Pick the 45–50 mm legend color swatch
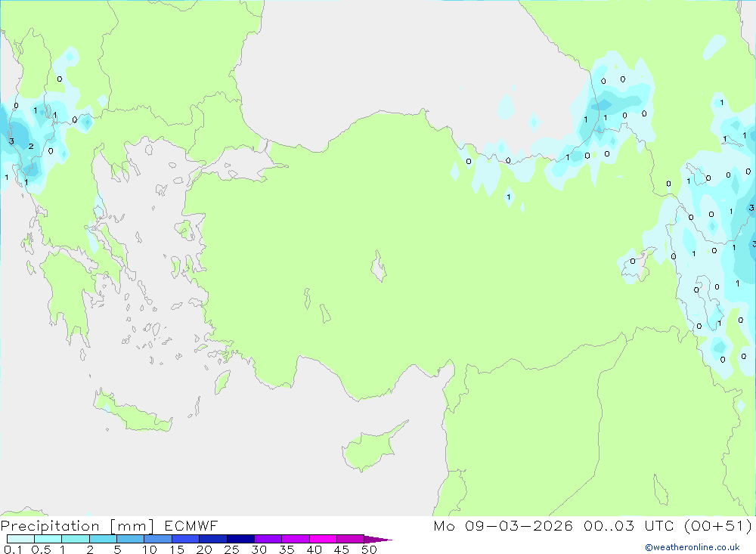The width and height of the screenshot is (756, 554). point(351,539)
